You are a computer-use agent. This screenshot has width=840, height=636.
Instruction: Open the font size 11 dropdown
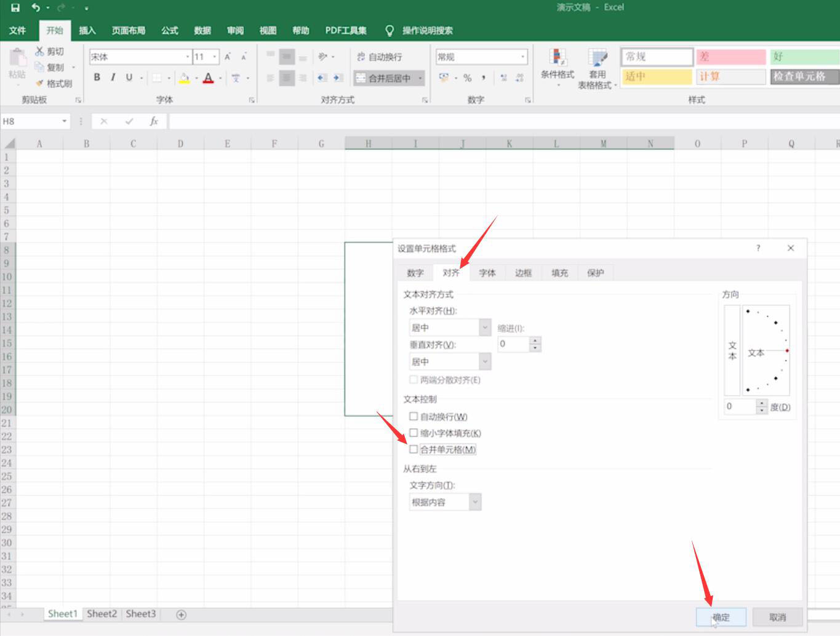pos(215,57)
